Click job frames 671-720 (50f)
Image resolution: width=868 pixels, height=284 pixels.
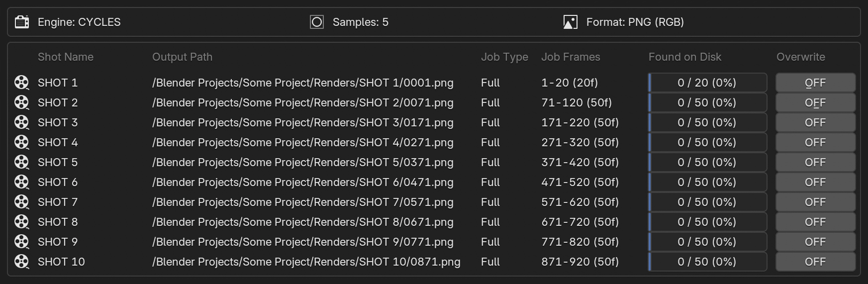pyautogui.click(x=580, y=222)
